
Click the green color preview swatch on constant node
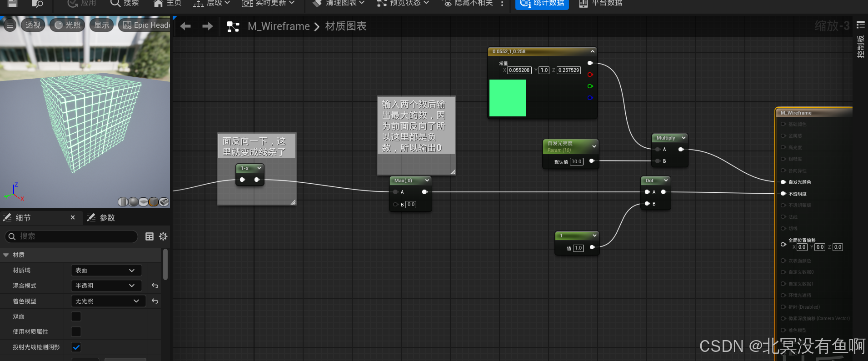tap(508, 98)
